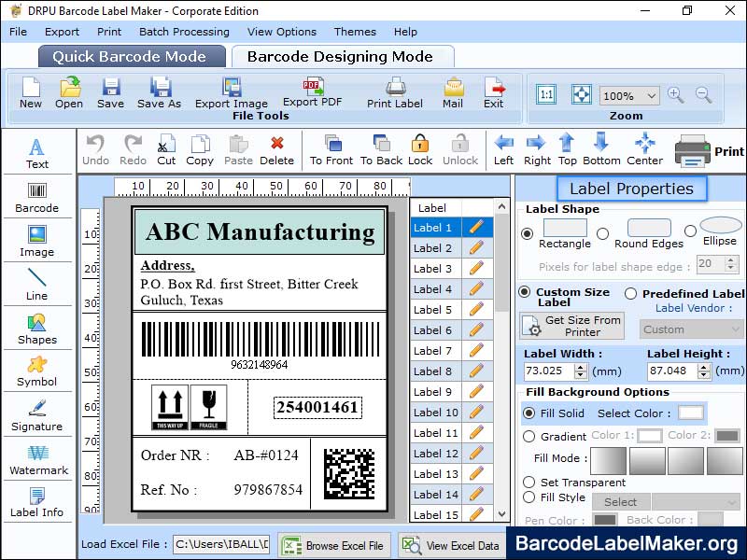Click the Print Label icon
This screenshot has width=747, height=560.
395,91
